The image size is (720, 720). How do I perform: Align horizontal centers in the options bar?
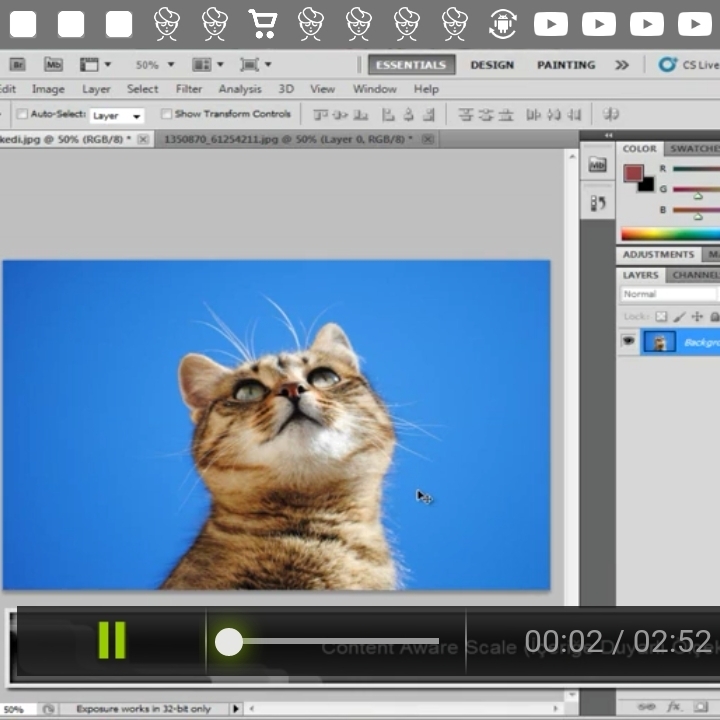408,114
